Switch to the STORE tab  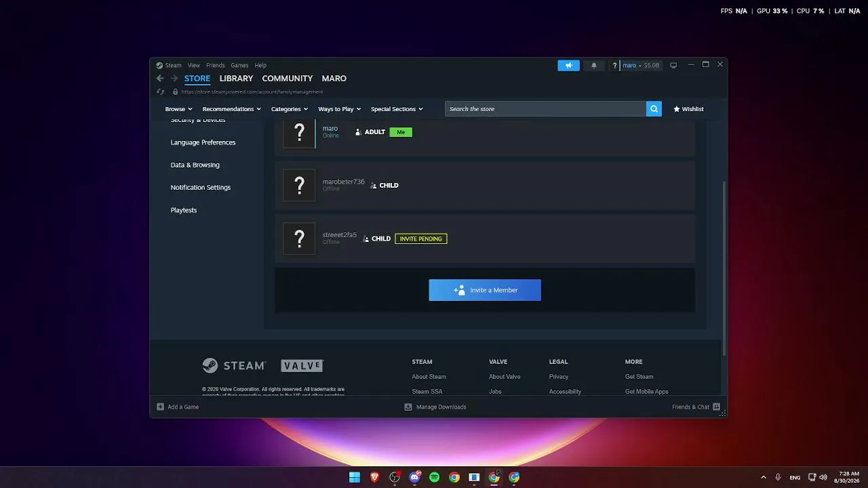[x=197, y=79]
